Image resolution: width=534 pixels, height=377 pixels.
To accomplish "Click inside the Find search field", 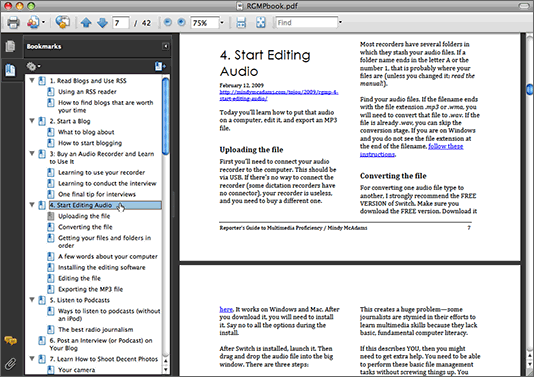I will click(x=307, y=22).
